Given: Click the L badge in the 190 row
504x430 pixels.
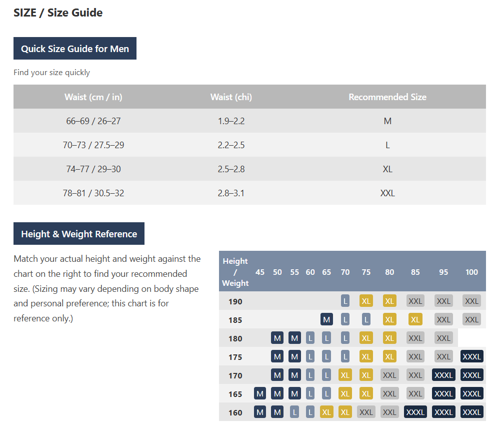Looking at the screenshot, I should (345, 301).
